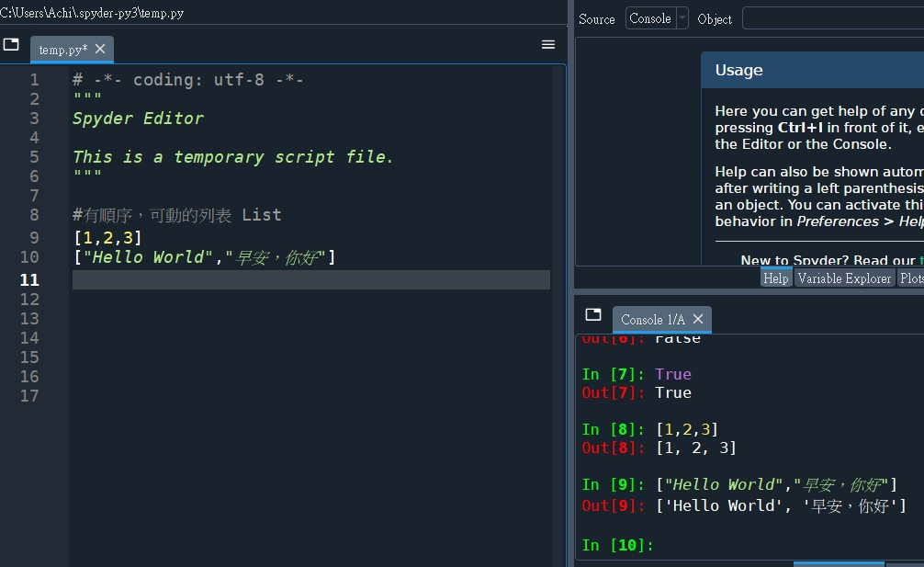The width and height of the screenshot is (924, 567).
Task: Switch to the Help pane tab
Action: (x=775, y=278)
